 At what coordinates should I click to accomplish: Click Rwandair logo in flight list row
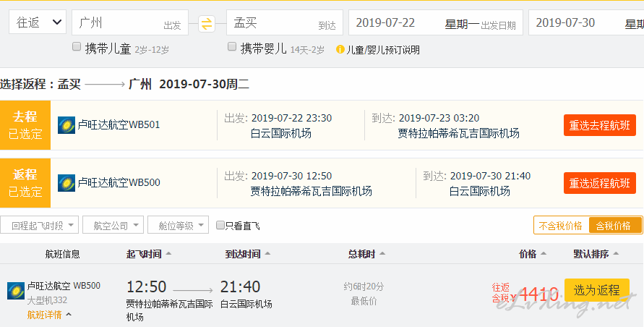point(16,291)
